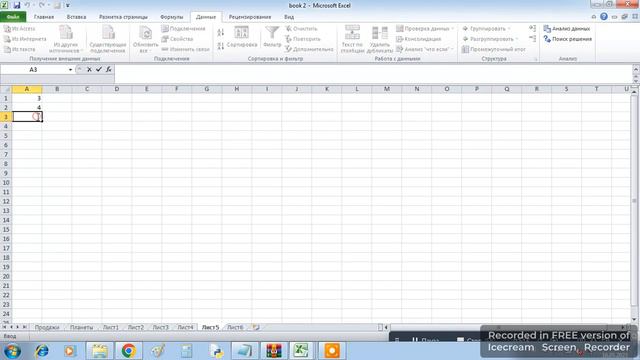The width and height of the screenshot is (640, 360).
Task: Switch to the Лист6 sheet tab
Action: [235, 327]
